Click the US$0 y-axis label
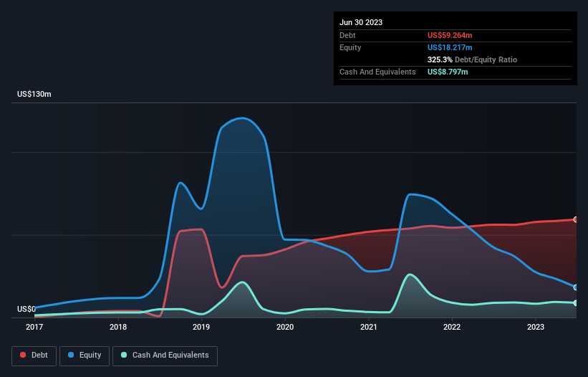 (x=26, y=309)
